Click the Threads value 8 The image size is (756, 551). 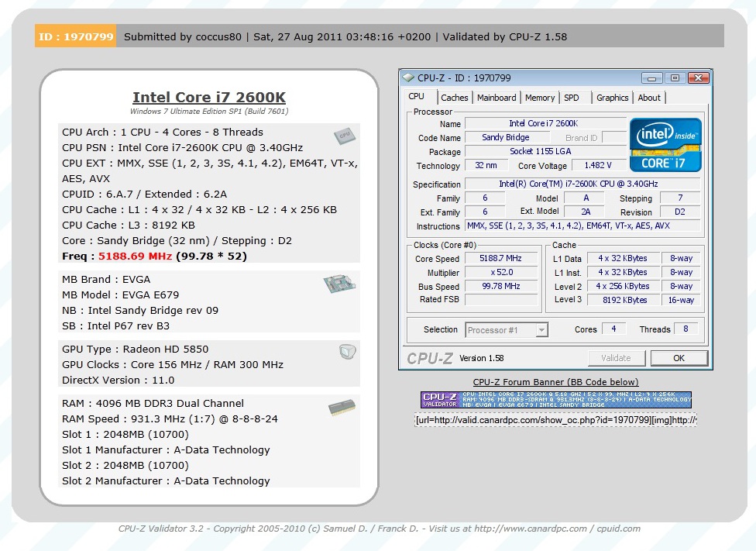point(686,329)
